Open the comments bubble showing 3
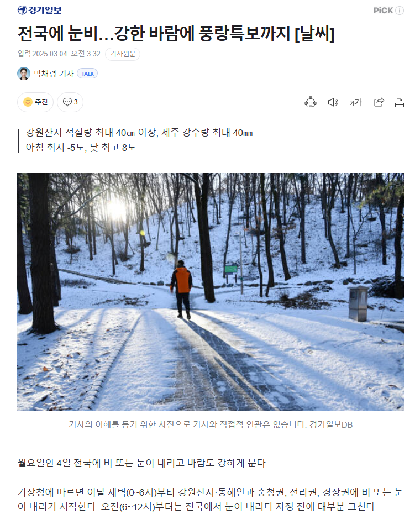420x519 pixels. tap(70, 102)
